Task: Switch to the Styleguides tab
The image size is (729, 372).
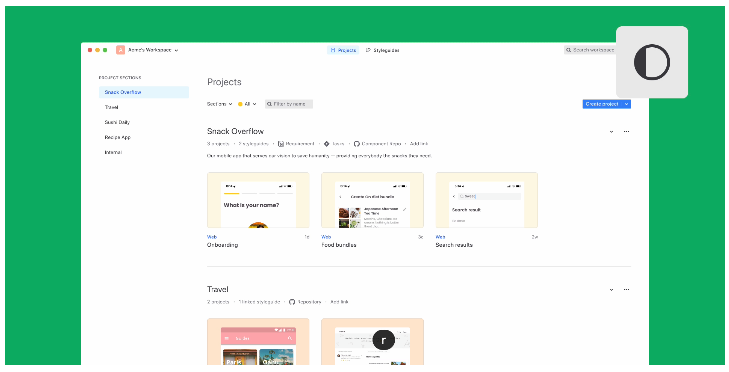Action: (382, 50)
